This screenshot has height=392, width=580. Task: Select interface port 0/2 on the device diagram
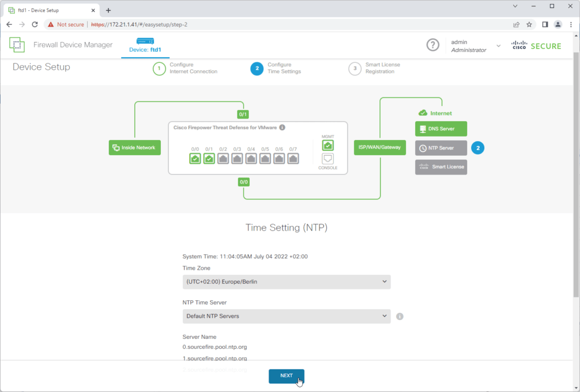point(223,159)
